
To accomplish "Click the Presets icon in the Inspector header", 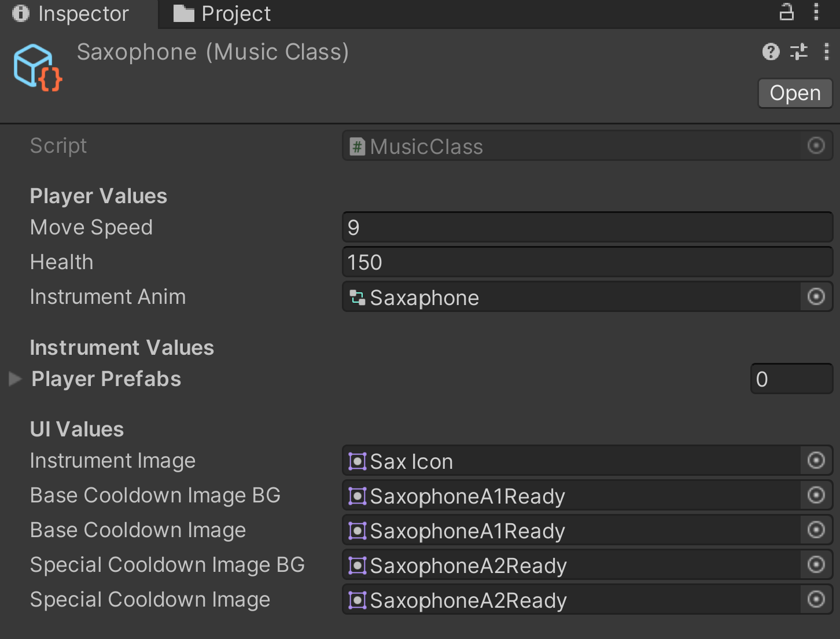I will (799, 52).
